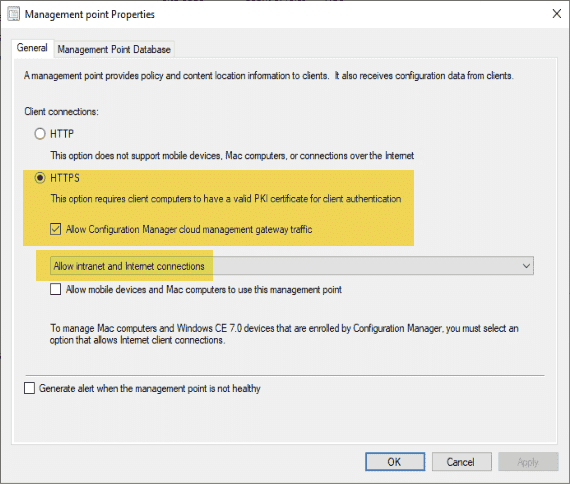Screen dimensions: 570x484
Task: Close the Management point Properties dialog
Action: 556,14
